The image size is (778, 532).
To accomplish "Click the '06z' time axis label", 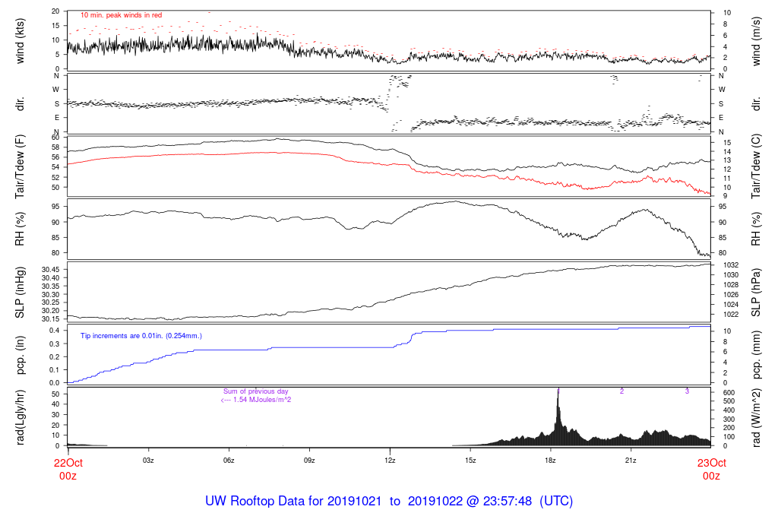I will tap(229, 461).
